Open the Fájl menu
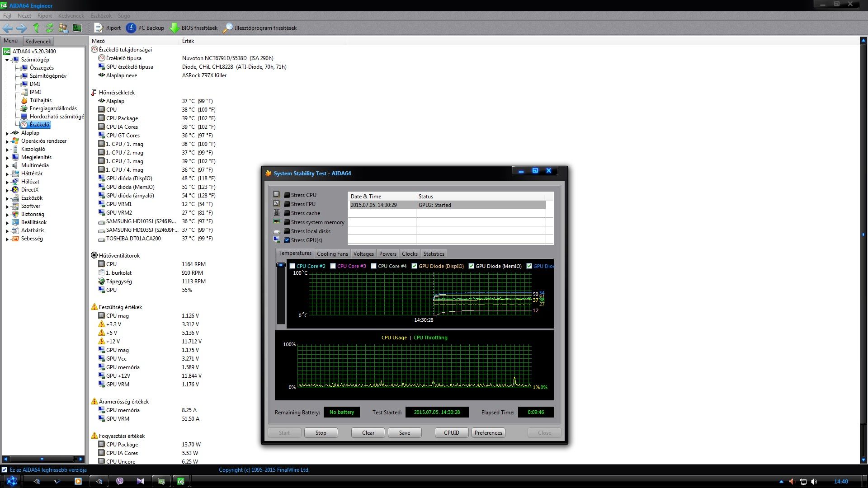Viewport: 868px width, 488px height. tap(7, 16)
